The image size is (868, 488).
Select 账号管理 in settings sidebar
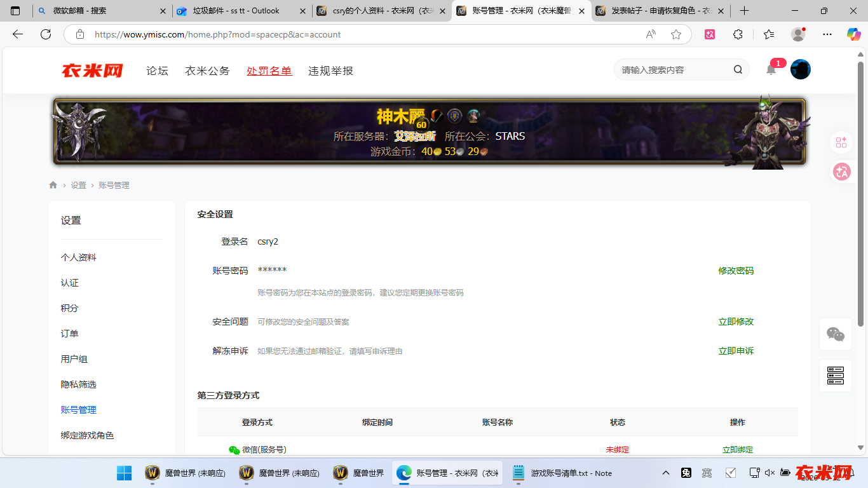[x=79, y=410]
